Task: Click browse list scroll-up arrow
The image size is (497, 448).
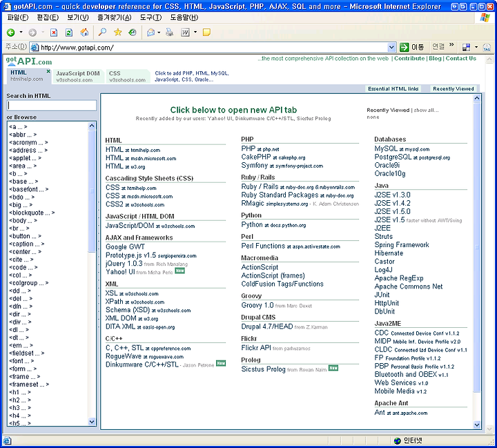Action: (92, 126)
